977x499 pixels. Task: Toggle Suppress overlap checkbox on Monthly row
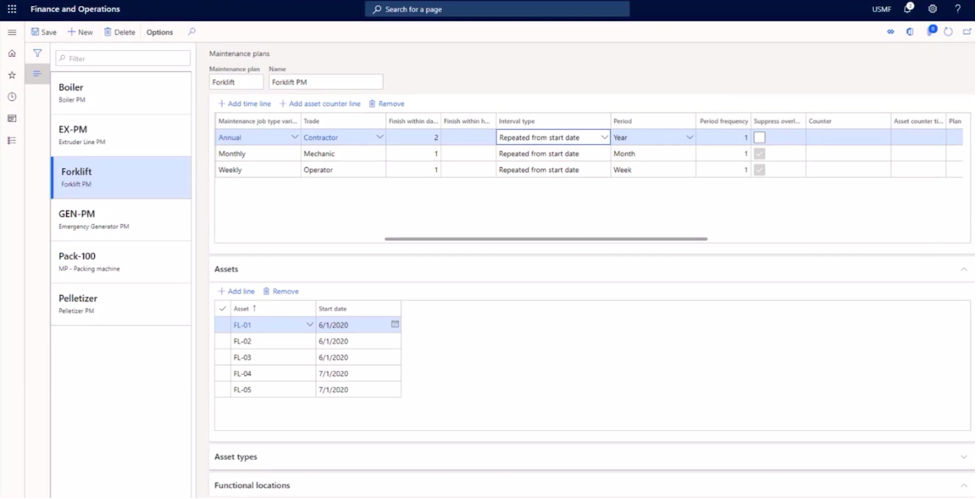760,154
